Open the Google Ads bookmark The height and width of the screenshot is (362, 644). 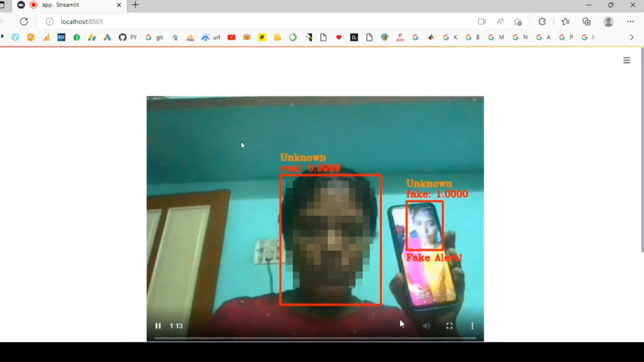click(x=107, y=38)
